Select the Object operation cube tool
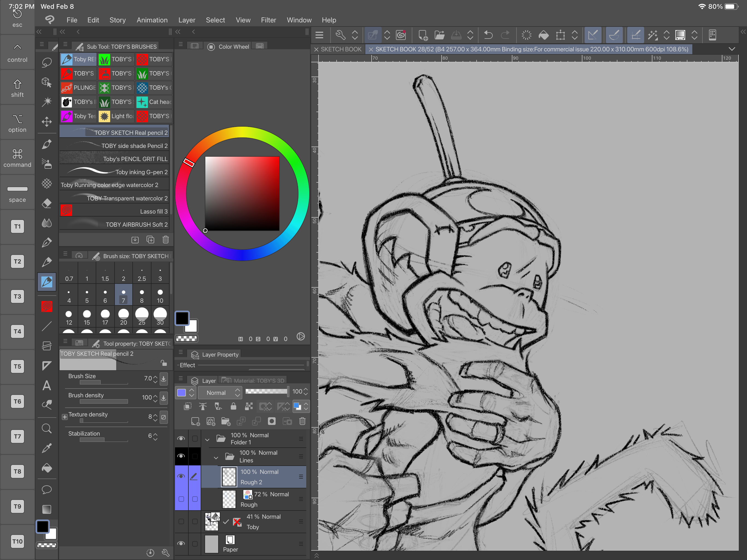The height and width of the screenshot is (560, 747). tap(46, 82)
